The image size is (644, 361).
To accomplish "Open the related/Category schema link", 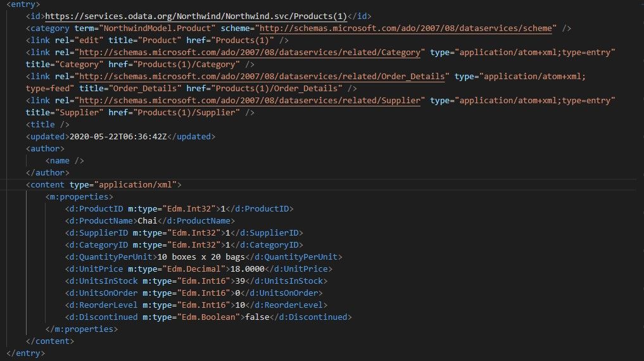I will point(249,52).
